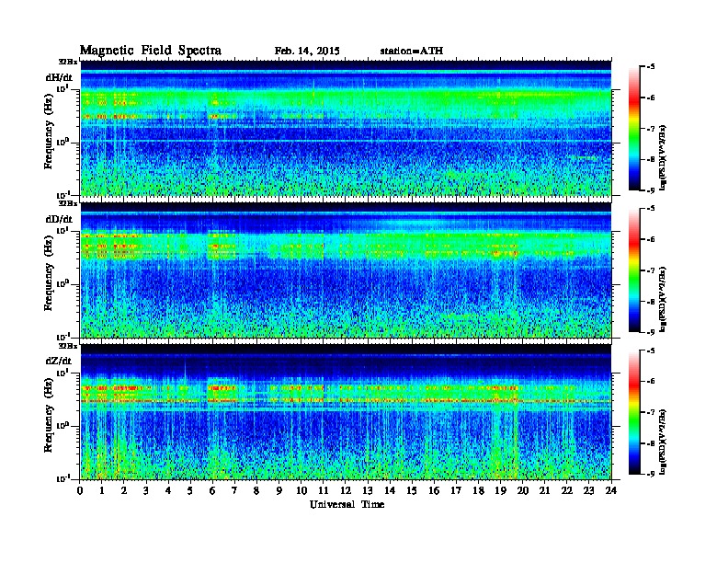Click hour 1 on the time axis
Screen dimensions: 728x563
102,490
